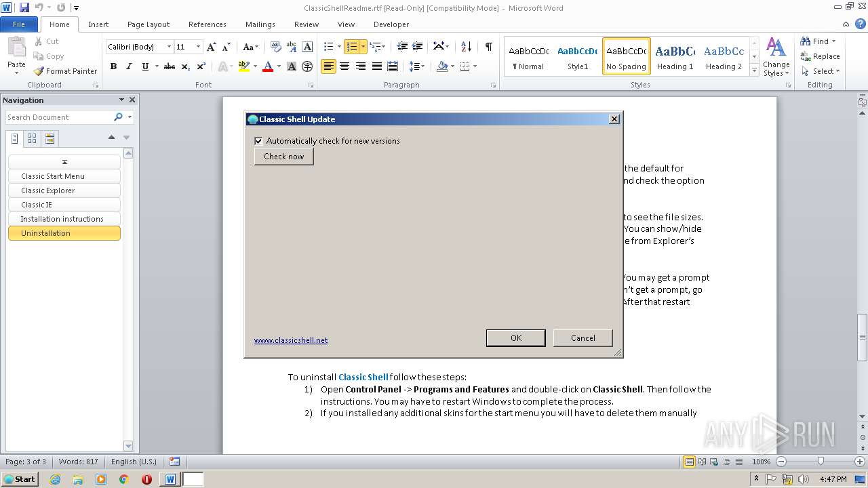Click the Save icon in quick access toolbar
868x488 pixels.
[24, 7]
